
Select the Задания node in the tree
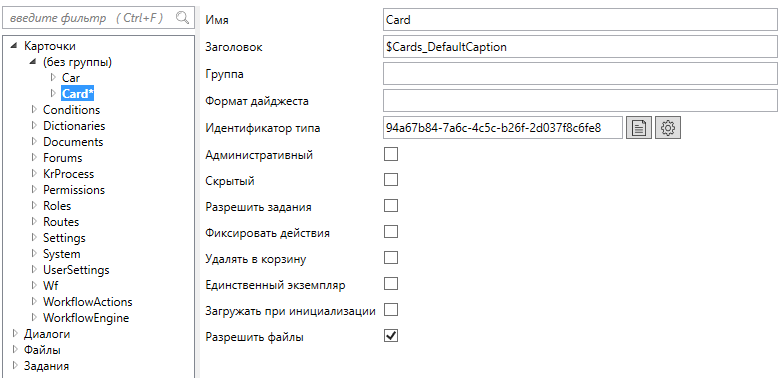tap(46, 366)
